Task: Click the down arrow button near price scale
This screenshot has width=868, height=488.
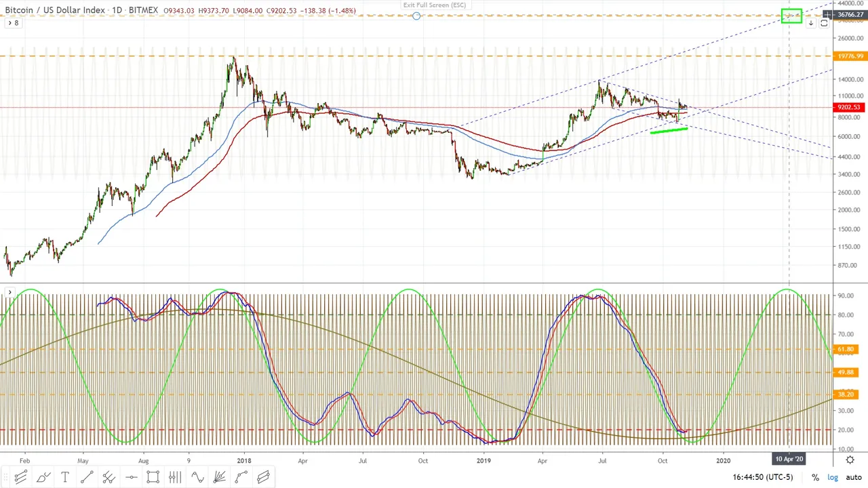Action: point(810,23)
